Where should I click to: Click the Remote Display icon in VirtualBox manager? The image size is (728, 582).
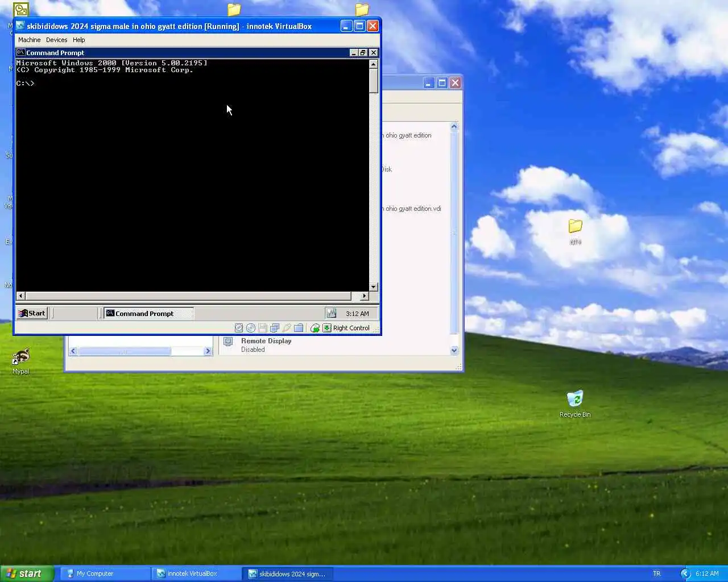pos(228,342)
